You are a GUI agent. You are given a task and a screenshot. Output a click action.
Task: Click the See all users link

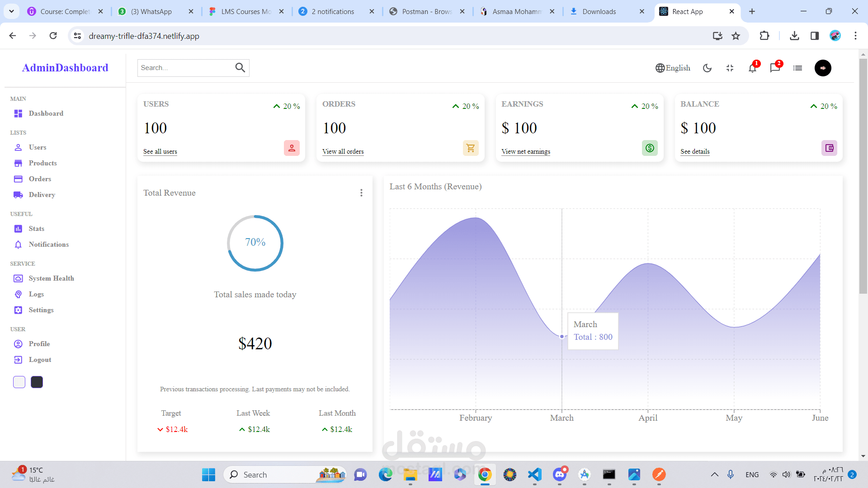click(x=160, y=151)
